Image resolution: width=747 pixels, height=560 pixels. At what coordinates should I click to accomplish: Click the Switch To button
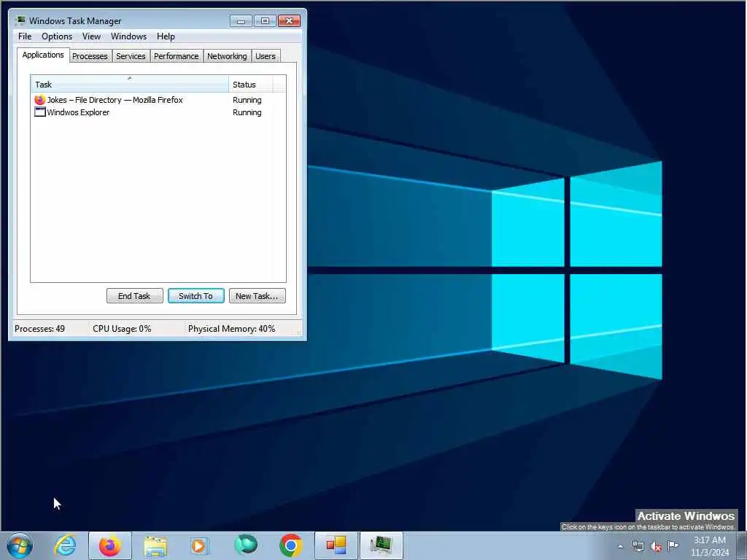(196, 296)
